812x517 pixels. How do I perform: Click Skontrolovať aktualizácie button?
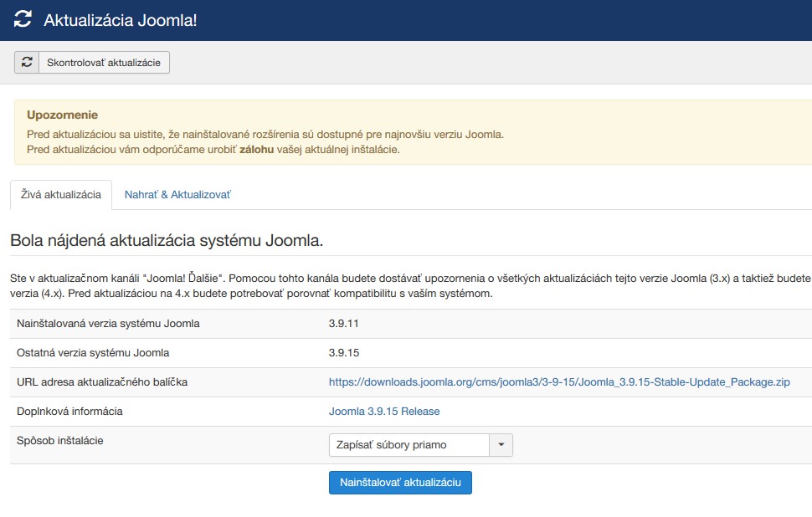pos(91,62)
